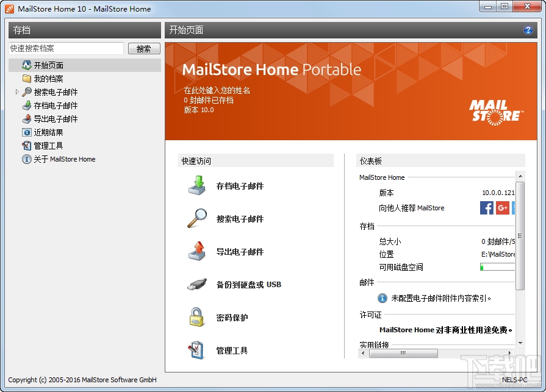Open 近期结果 in the sidebar
The width and height of the screenshot is (546, 392).
[x=48, y=132]
